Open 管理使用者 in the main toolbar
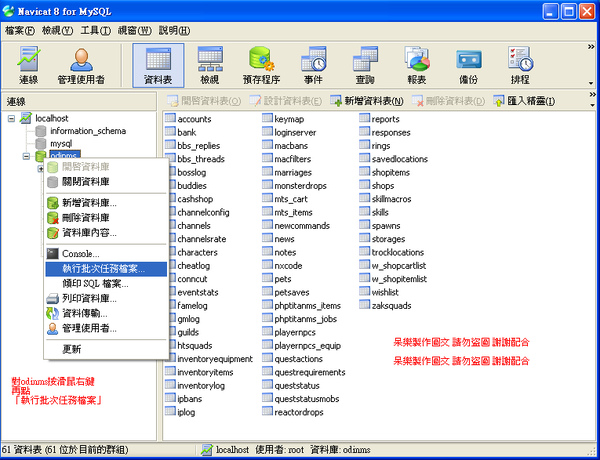The width and height of the screenshot is (600, 460). click(x=81, y=65)
